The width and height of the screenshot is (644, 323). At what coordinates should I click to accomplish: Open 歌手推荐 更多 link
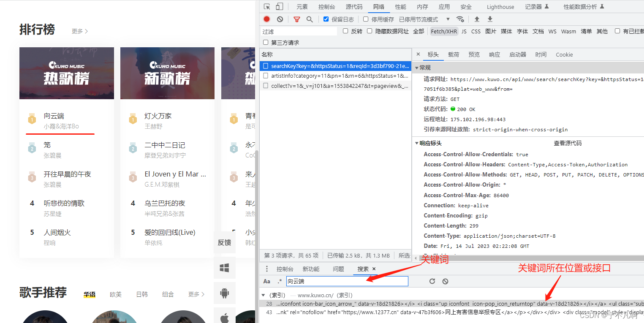[x=196, y=294]
